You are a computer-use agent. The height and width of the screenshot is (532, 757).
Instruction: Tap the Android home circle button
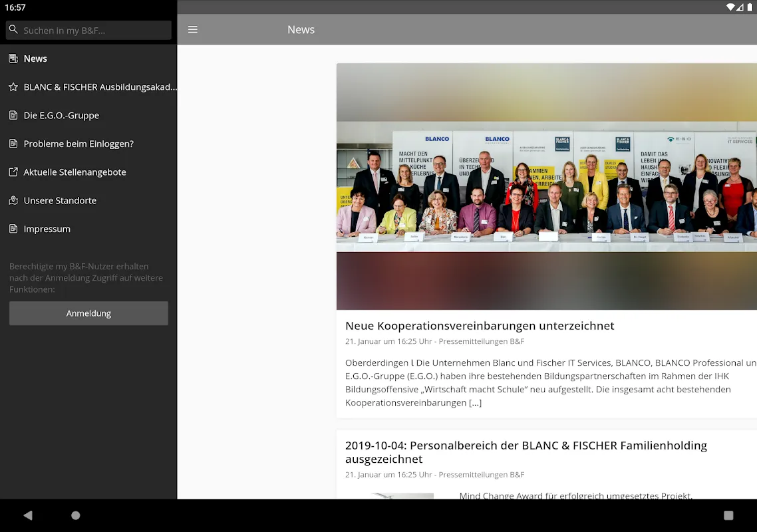[76, 515]
